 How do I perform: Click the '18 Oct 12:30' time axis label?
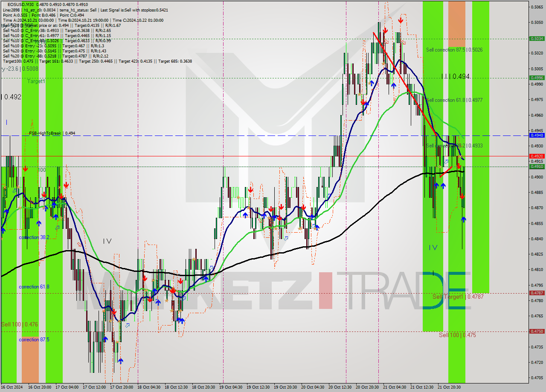click(x=177, y=387)
